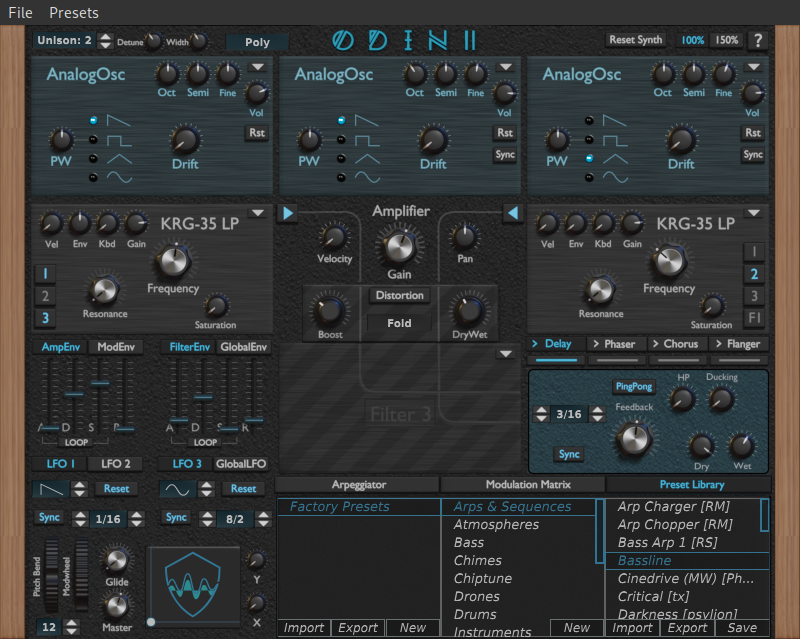Click the Unison Detune knob
800x639 pixels.
153,41
